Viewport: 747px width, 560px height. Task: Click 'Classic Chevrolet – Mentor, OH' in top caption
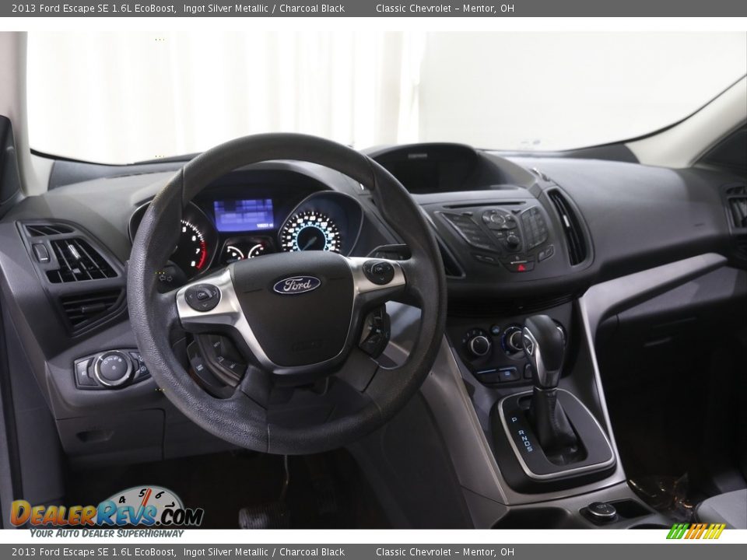445,8
